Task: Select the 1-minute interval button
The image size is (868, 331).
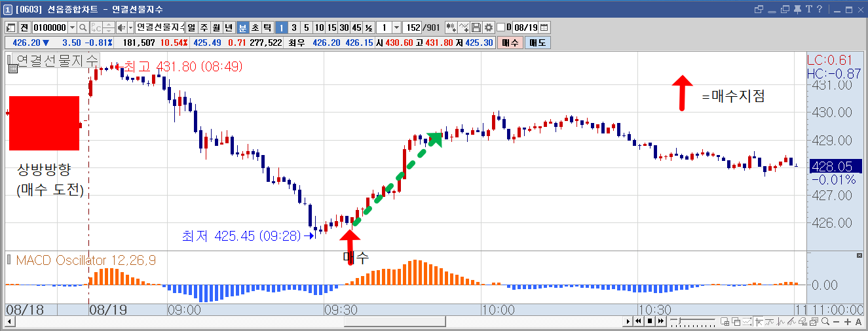Action: pos(281,27)
